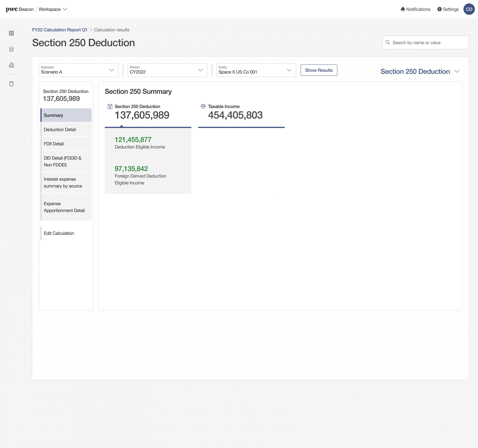Click the Notifications bell icon

click(403, 9)
